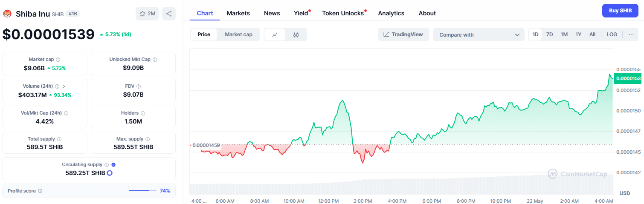This screenshot has height=204, width=644.
Task: Switch to line chart view icon
Action: (275, 34)
